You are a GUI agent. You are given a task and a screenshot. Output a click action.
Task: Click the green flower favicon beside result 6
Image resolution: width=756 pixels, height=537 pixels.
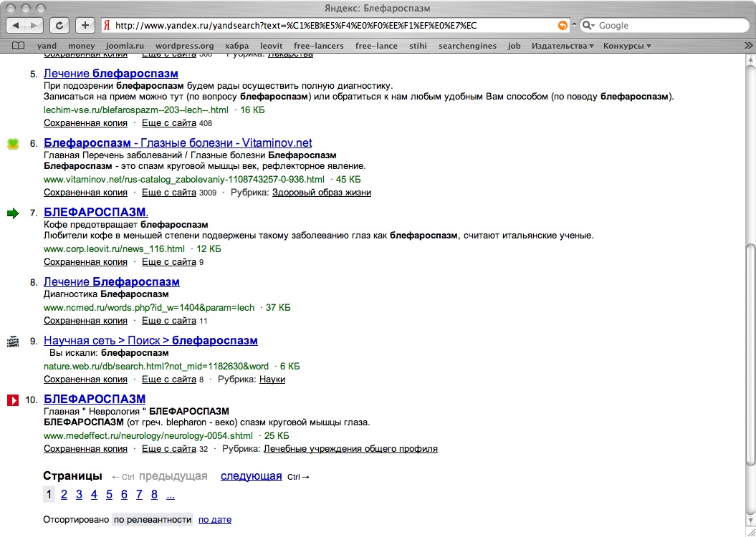tap(13, 143)
